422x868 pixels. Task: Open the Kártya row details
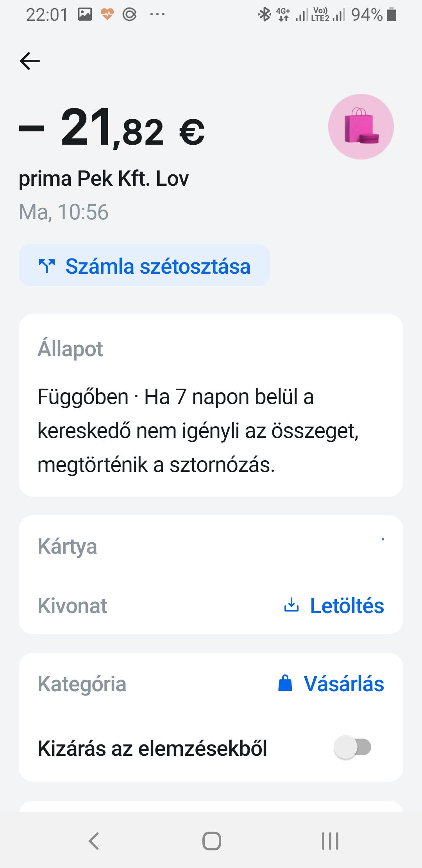coord(211,546)
